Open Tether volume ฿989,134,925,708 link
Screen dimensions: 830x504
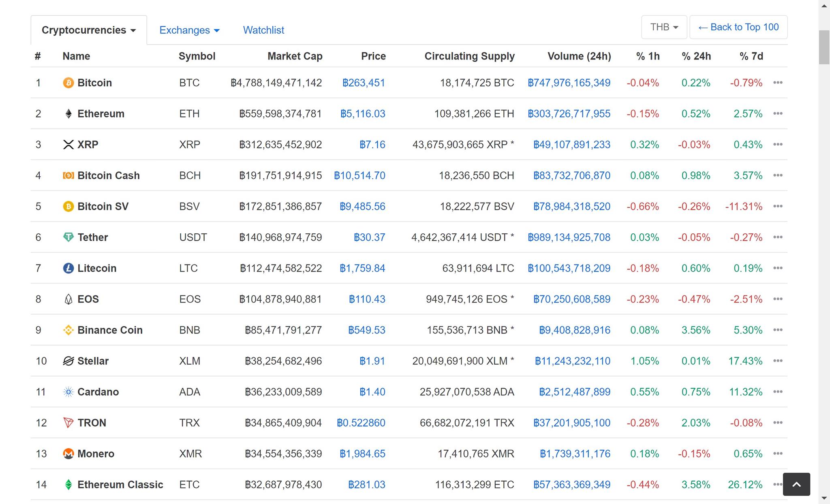(x=569, y=237)
